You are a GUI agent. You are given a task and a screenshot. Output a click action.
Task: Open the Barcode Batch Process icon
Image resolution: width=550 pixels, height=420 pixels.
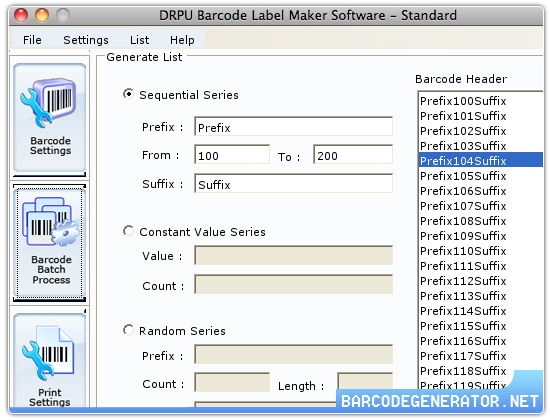pos(49,242)
